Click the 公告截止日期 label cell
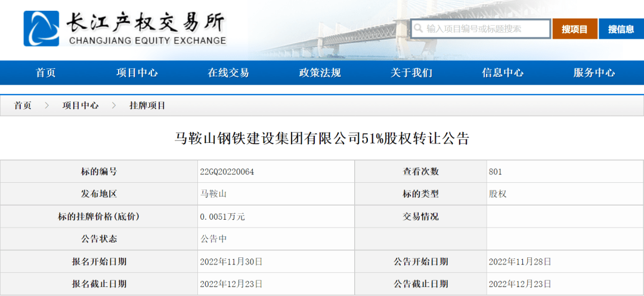 click(x=421, y=283)
